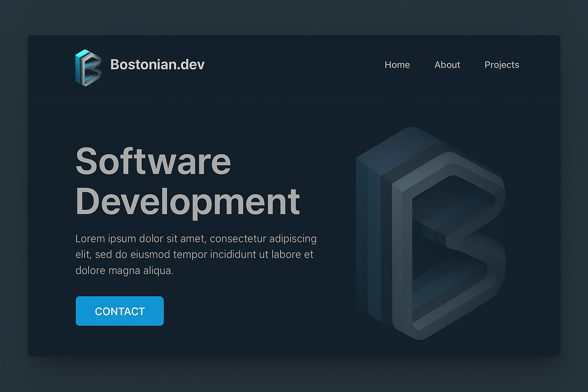Click the word ipsum in the paragraph
Image resolution: width=588 pixels, height=392 pixels.
(122, 239)
